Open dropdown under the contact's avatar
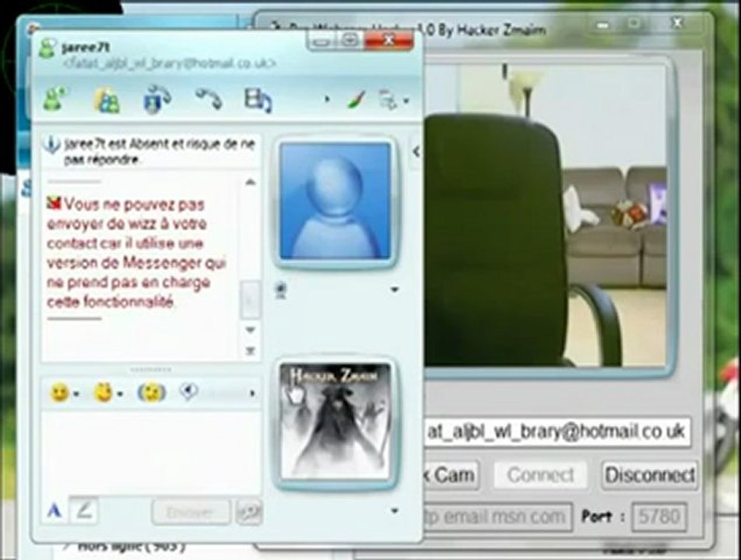 coord(395,290)
